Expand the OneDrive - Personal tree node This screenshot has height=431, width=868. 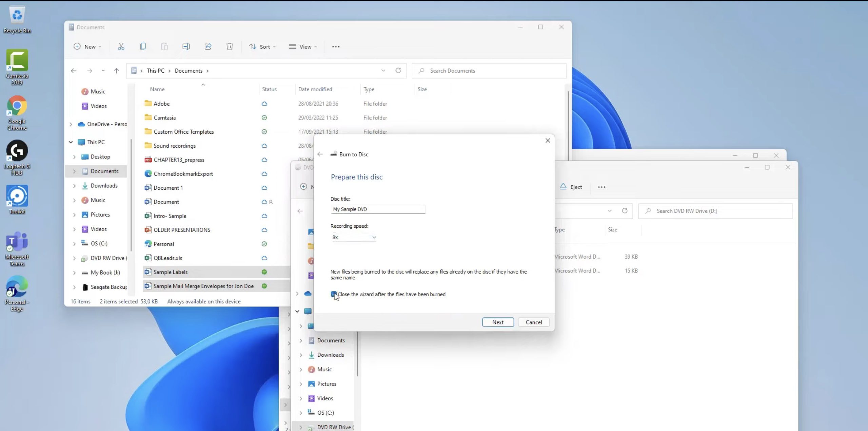tap(71, 124)
